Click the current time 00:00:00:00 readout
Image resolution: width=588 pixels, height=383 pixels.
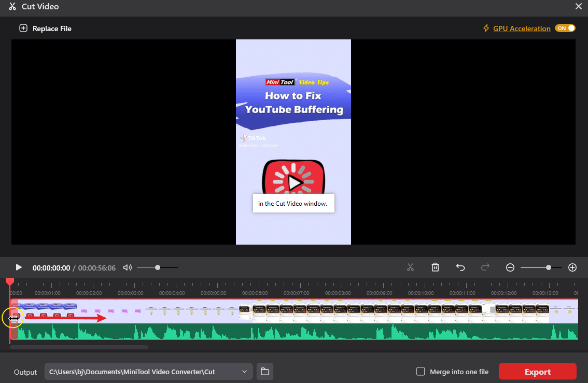point(51,268)
